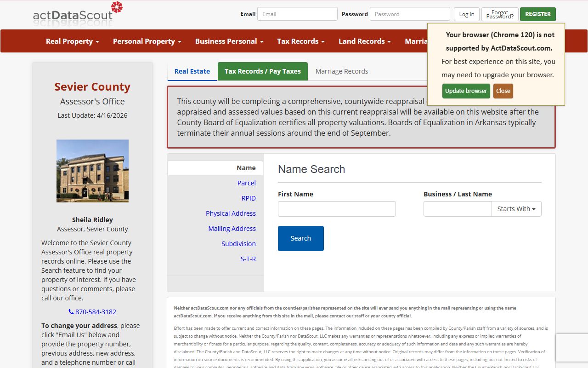Click the blue Search button
588x368 pixels.
click(301, 238)
